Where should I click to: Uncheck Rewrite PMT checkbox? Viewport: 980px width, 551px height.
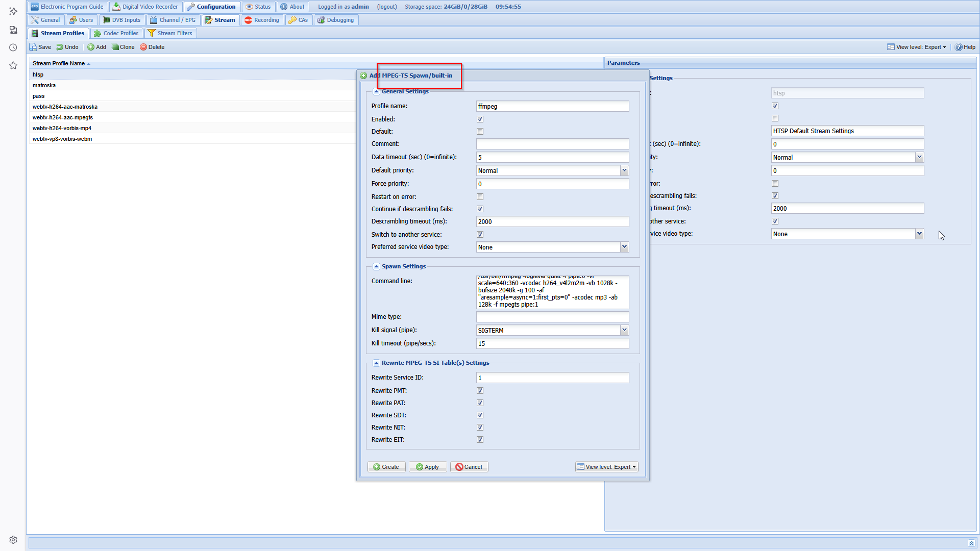(480, 391)
